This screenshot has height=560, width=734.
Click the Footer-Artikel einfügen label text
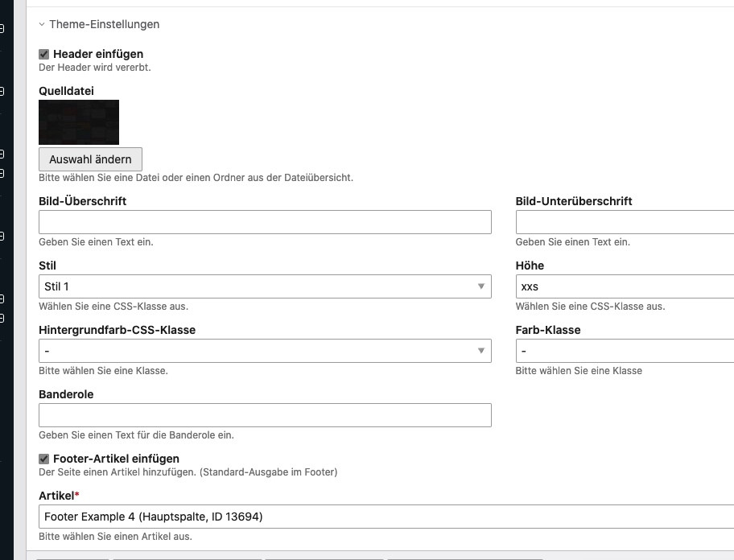tap(116, 459)
